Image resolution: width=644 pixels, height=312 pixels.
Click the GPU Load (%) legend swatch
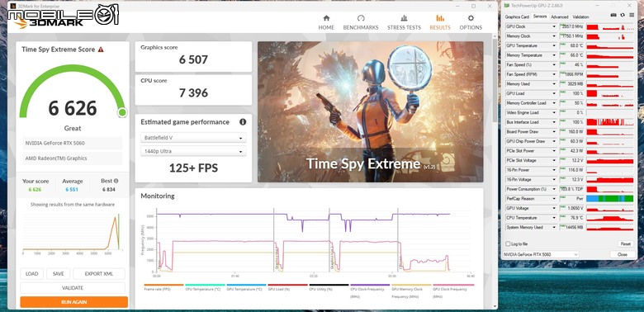(287, 285)
